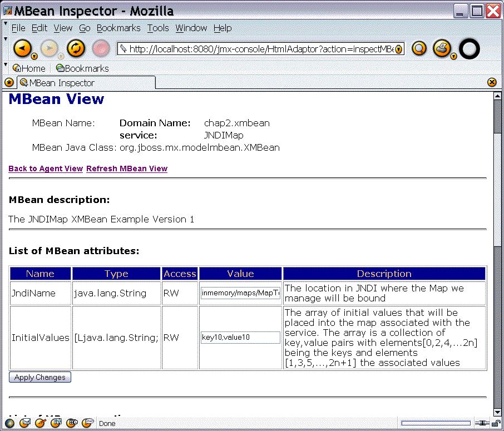This screenshot has height=431, width=504.
Task: Click the Back navigation button
Action: [x=22, y=48]
